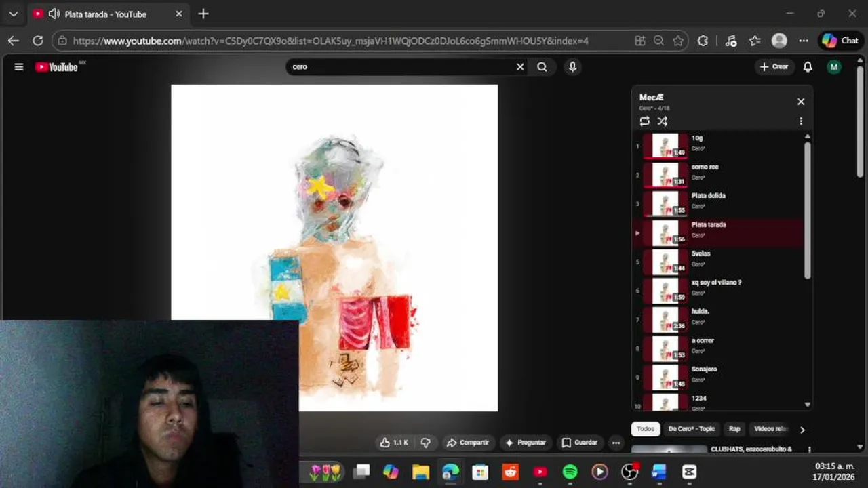Image resolution: width=868 pixels, height=488 pixels.
Task: Click the zoom-out magnifier in address bar
Action: tap(658, 41)
